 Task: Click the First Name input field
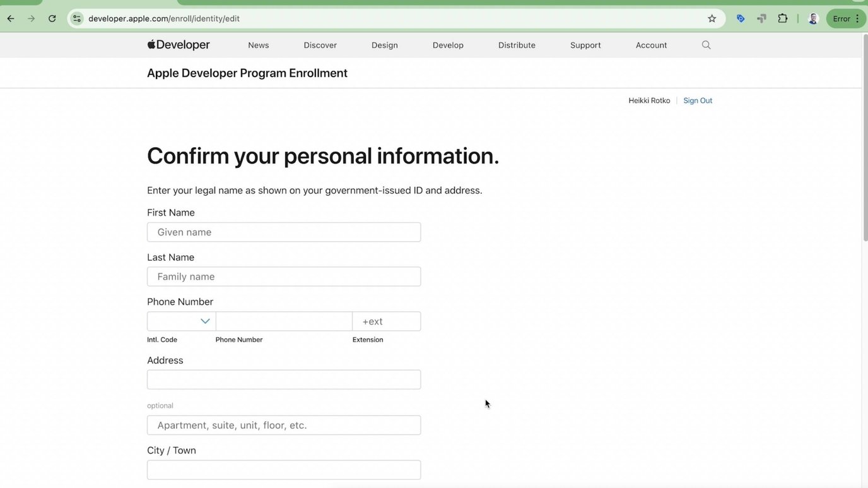point(283,232)
